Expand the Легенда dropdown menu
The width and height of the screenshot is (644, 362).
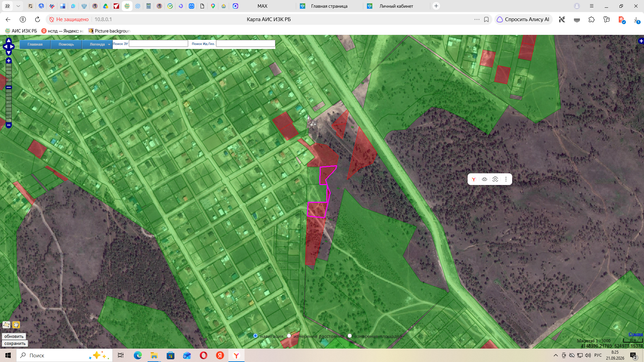point(97,44)
